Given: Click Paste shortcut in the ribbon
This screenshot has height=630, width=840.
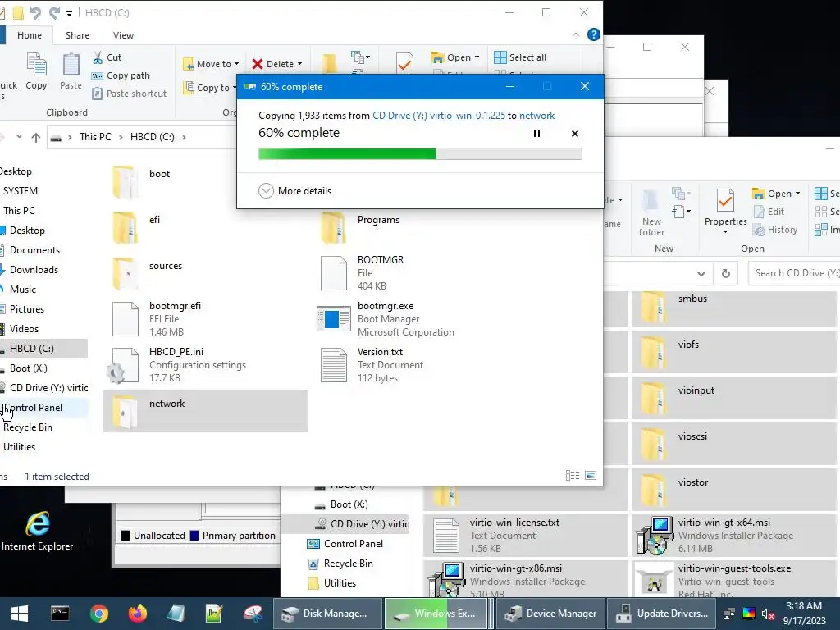Looking at the screenshot, I should pos(130,94).
